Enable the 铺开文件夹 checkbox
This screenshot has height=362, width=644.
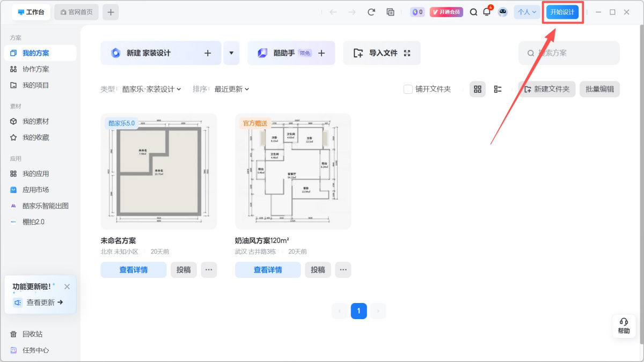pyautogui.click(x=408, y=89)
